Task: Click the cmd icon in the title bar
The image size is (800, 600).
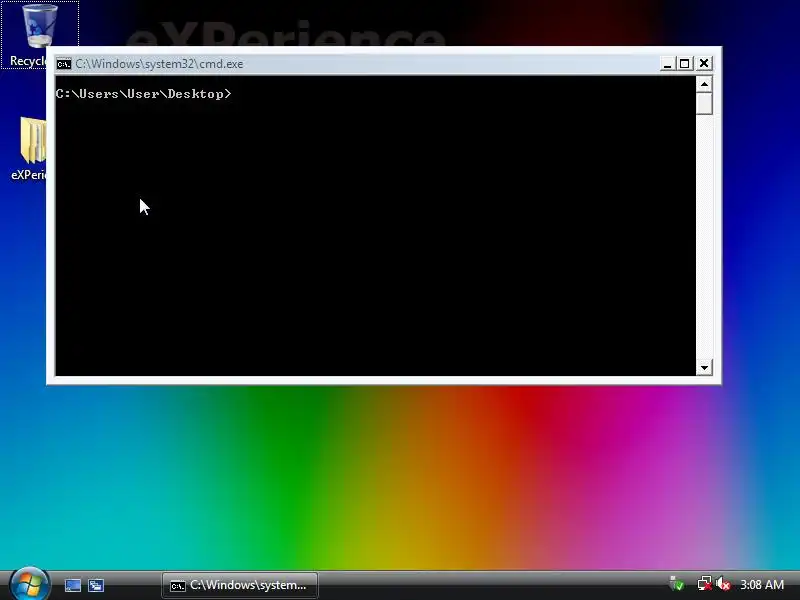Action: tap(64, 64)
